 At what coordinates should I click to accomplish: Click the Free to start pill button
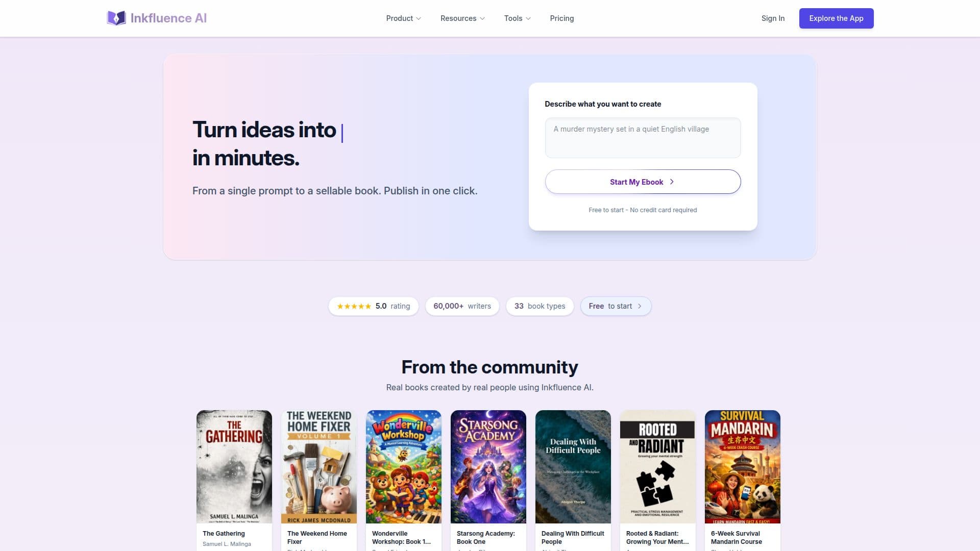616,306
